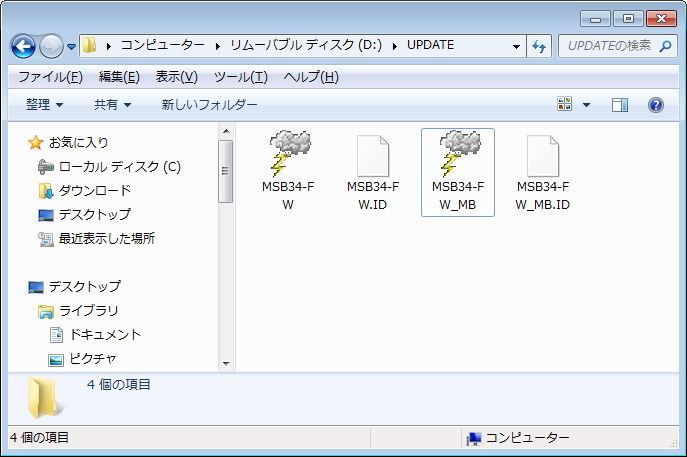Select the MSB34-FW firmware file icon

[288, 155]
